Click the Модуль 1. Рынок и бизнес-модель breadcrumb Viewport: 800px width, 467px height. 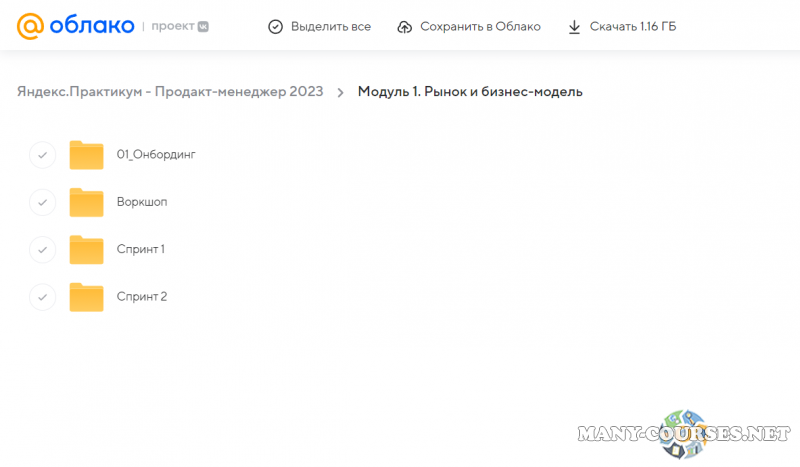pyautogui.click(x=470, y=92)
